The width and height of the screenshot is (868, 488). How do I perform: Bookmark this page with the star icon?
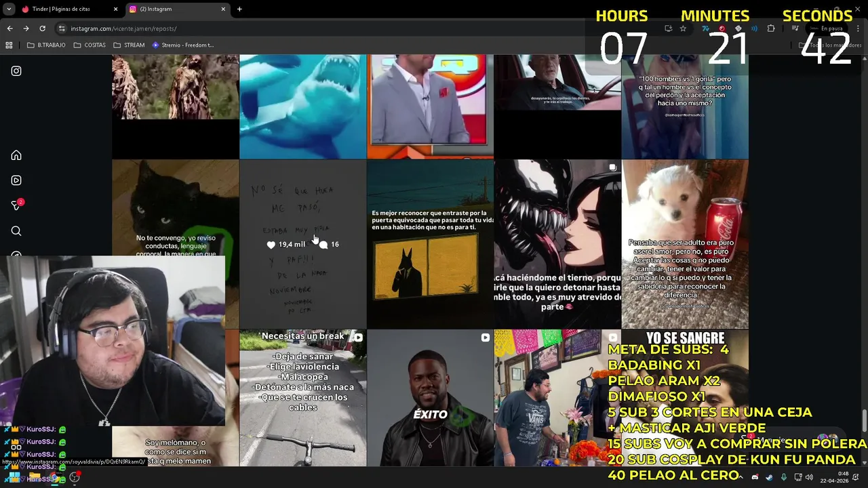coord(683,28)
